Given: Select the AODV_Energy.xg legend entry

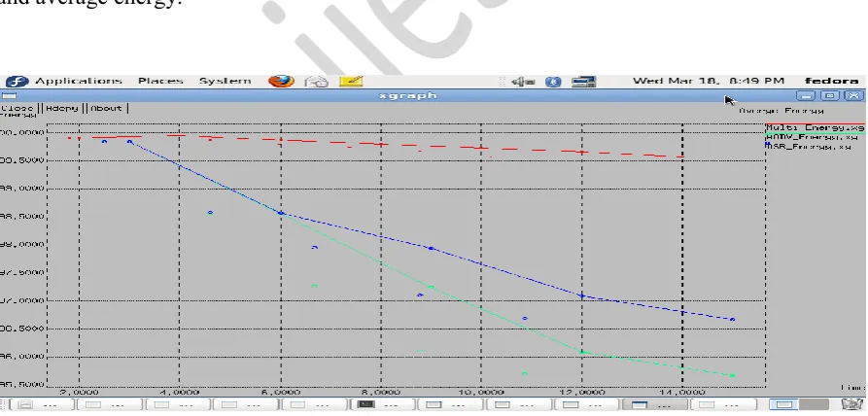Looking at the screenshot, I should coord(812,137).
